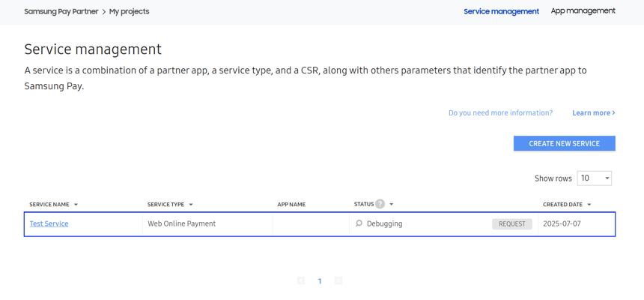Switch to Service management tab
This screenshot has width=644, height=300.
click(x=501, y=11)
